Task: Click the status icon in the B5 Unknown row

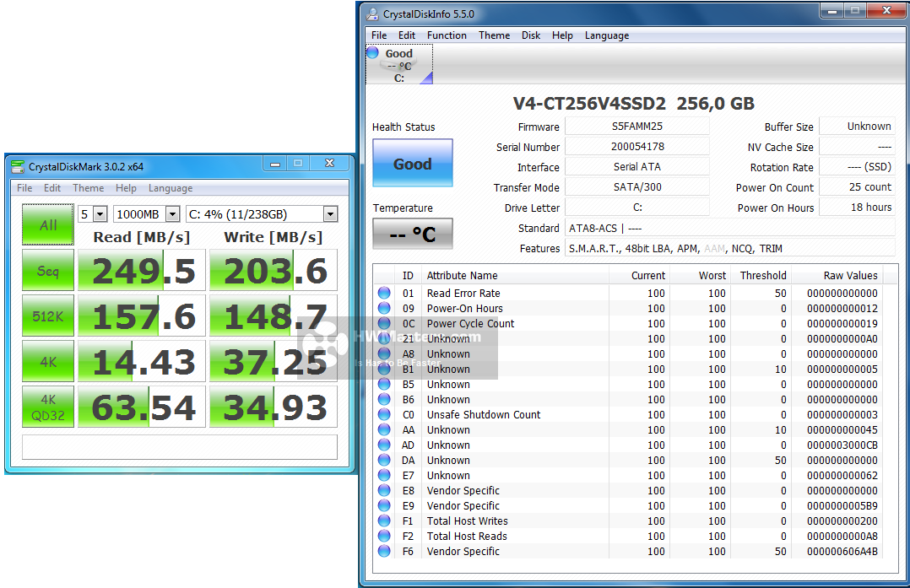Action: tap(384, 384)
